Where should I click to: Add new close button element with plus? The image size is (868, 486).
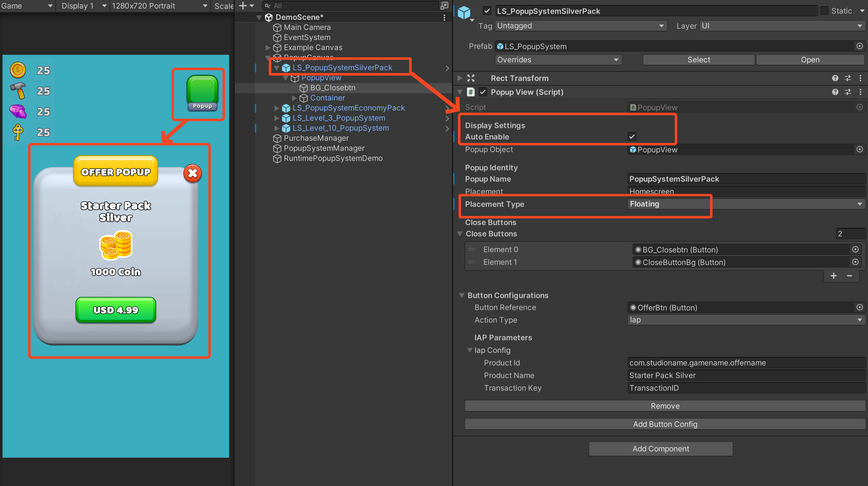pos(834,276)
